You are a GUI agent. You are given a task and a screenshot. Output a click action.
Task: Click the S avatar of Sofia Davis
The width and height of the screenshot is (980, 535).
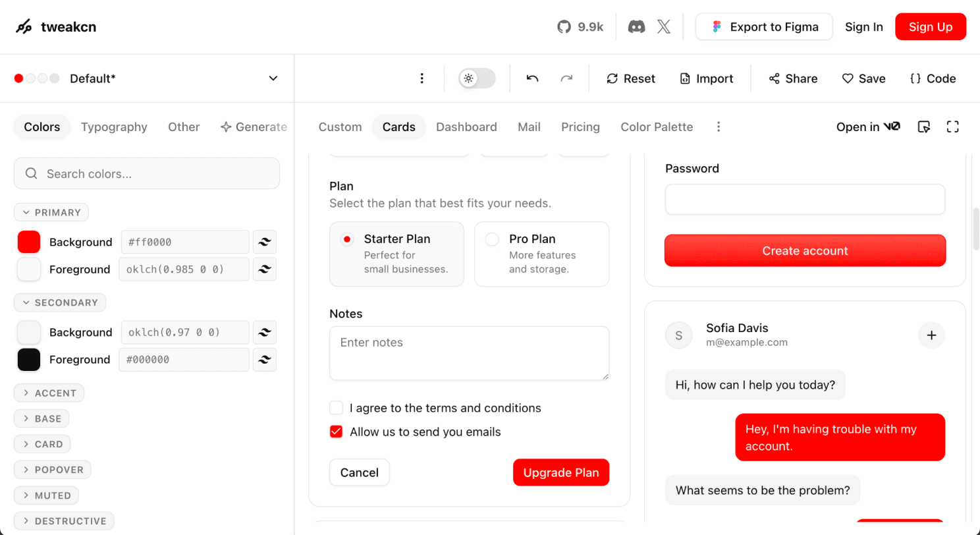tap(679, 335)
